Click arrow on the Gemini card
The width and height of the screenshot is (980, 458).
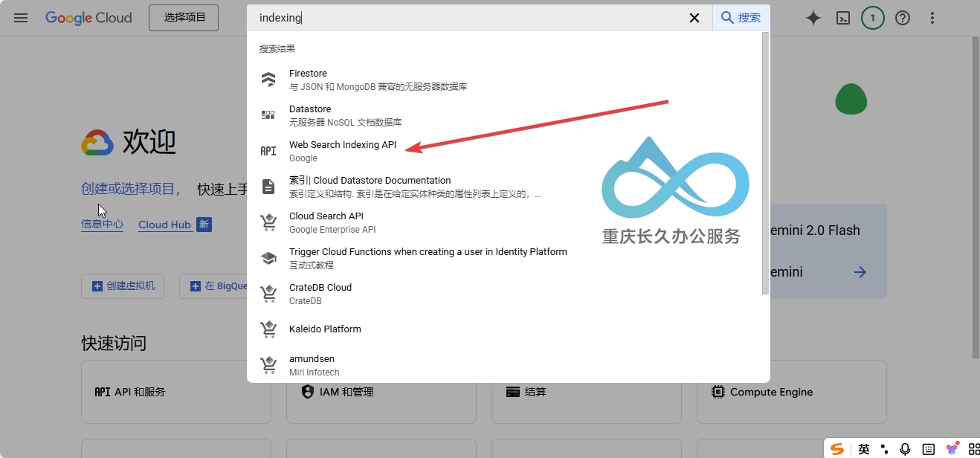(860, 272)
